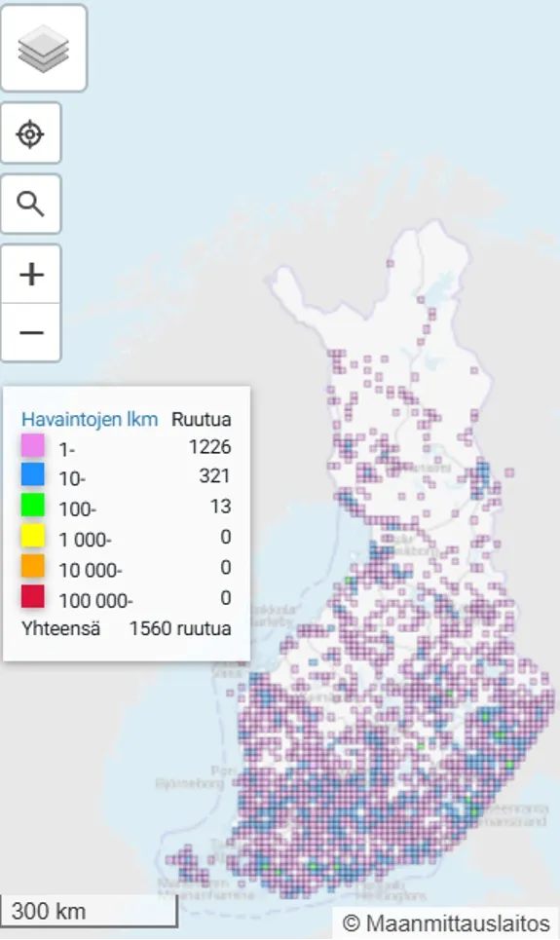560x940 pixels.
Task: Select the 13 square count
Action: click(221, 506)
